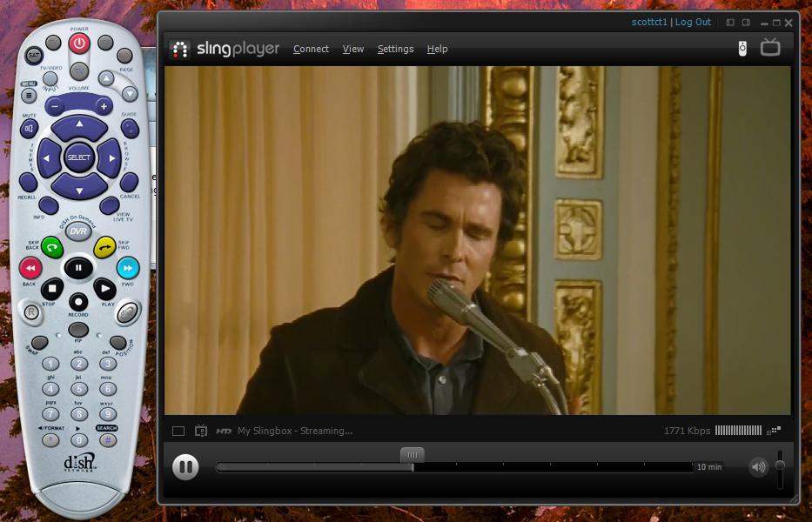This screenshot has width=812, height=522.
Task: Click the Play button on the remote
Action: pos(104,289)
